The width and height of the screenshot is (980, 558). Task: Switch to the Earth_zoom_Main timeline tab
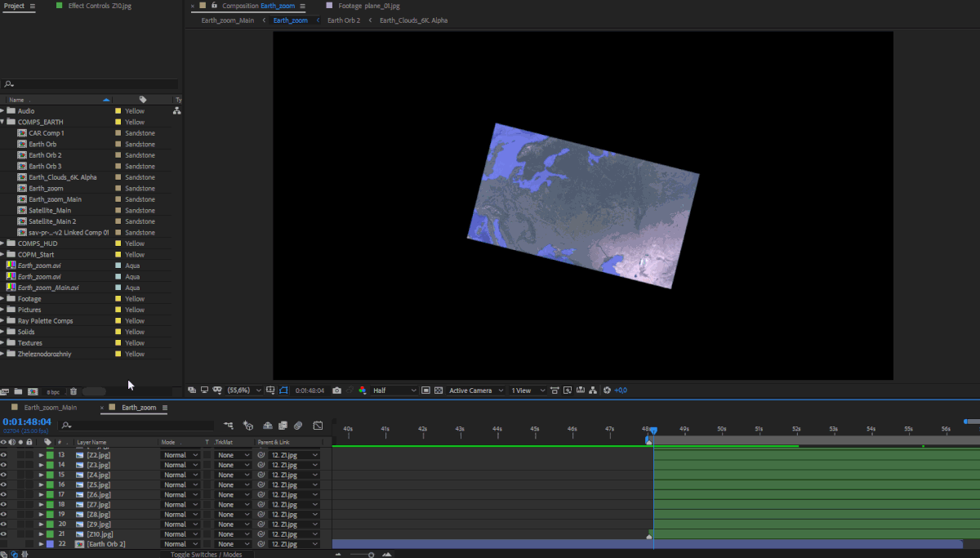tap(49, 407)
